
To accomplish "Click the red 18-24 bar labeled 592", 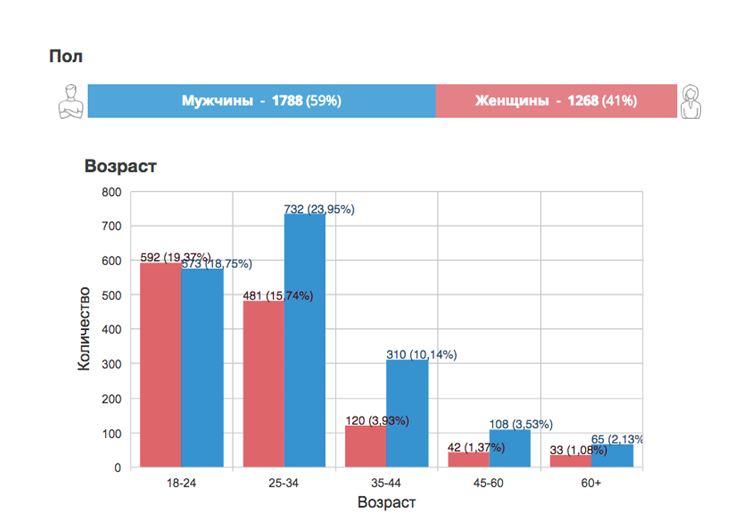I will pos(160,365).
